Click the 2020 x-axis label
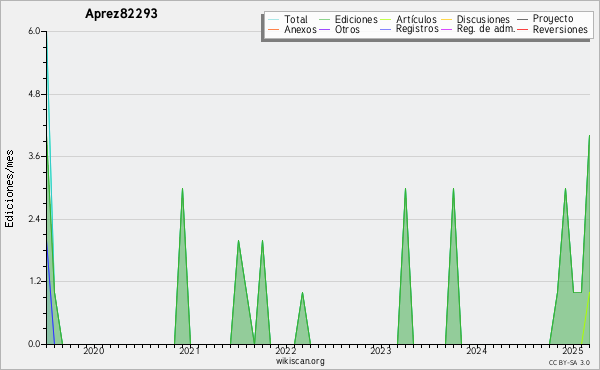Screen dimensions: 600x370 click(94, 351)
